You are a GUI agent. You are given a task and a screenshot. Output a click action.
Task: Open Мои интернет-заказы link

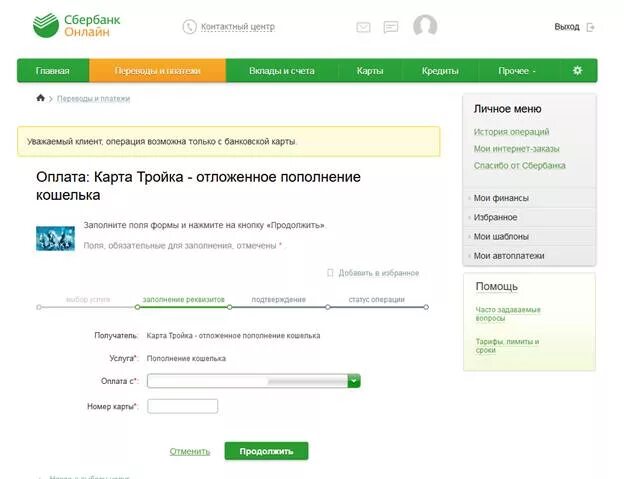click(x=517, y=148)
